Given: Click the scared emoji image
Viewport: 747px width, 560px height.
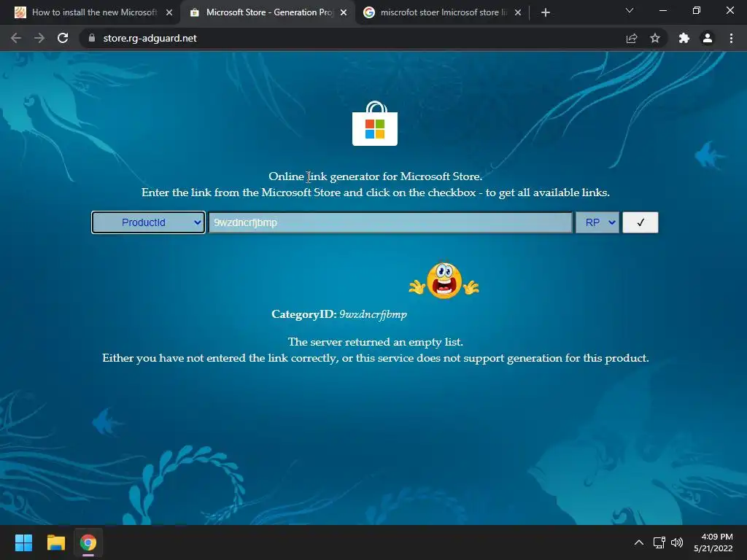Looking at the screenshot, I should 444,281.
